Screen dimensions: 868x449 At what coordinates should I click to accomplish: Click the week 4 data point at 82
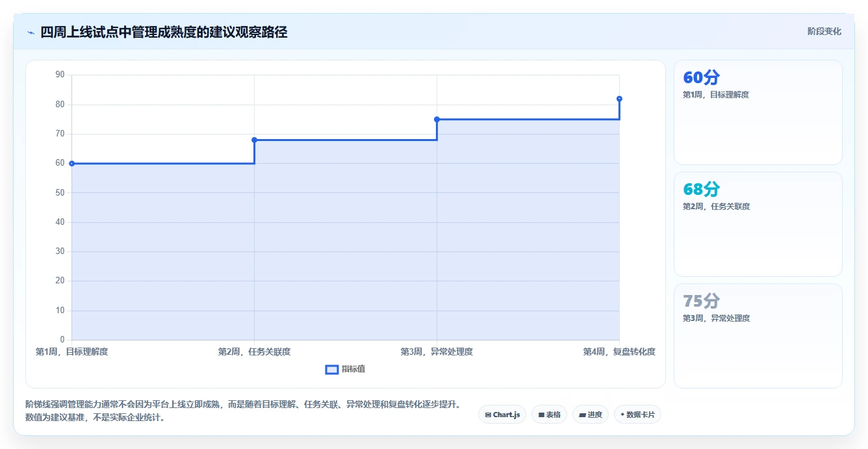[619, 99]
